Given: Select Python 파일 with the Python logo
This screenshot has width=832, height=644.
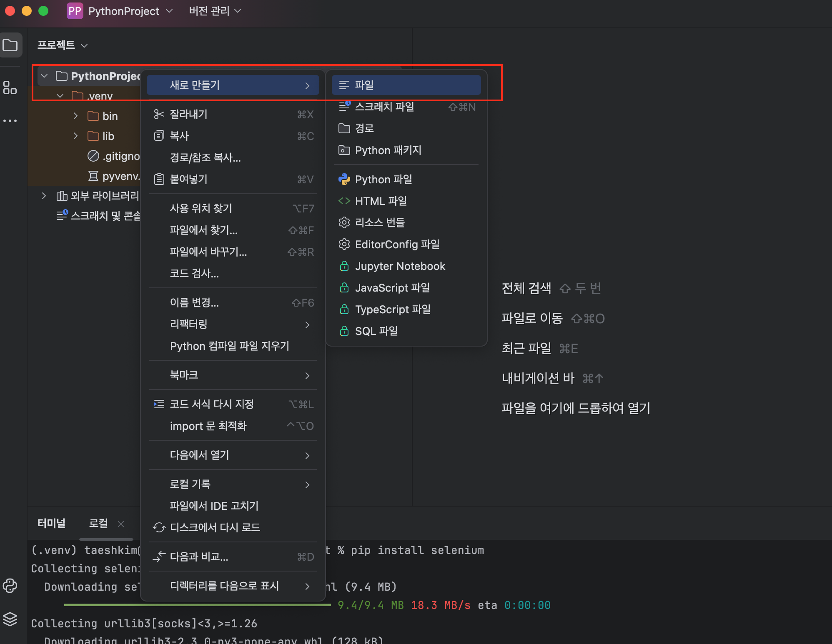Looking at the screenshot, I should (383, 179).
